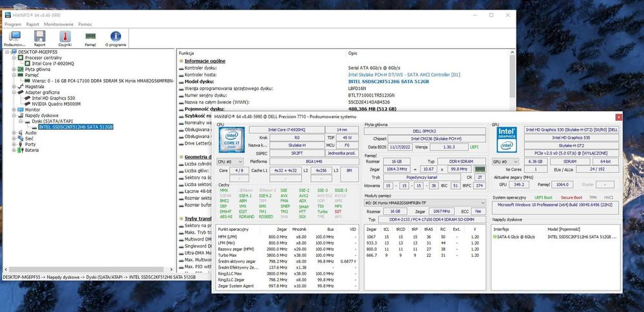Click the network icon beside Sieć
This screenshot has width=644, height=312.
click(x=21, y=138)
